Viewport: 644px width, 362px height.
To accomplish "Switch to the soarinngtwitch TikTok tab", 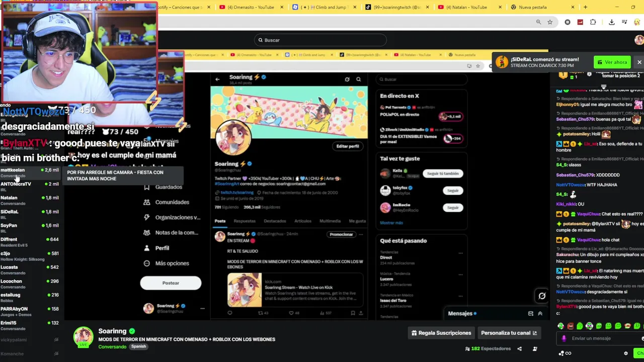I will [x=397, y=7].
